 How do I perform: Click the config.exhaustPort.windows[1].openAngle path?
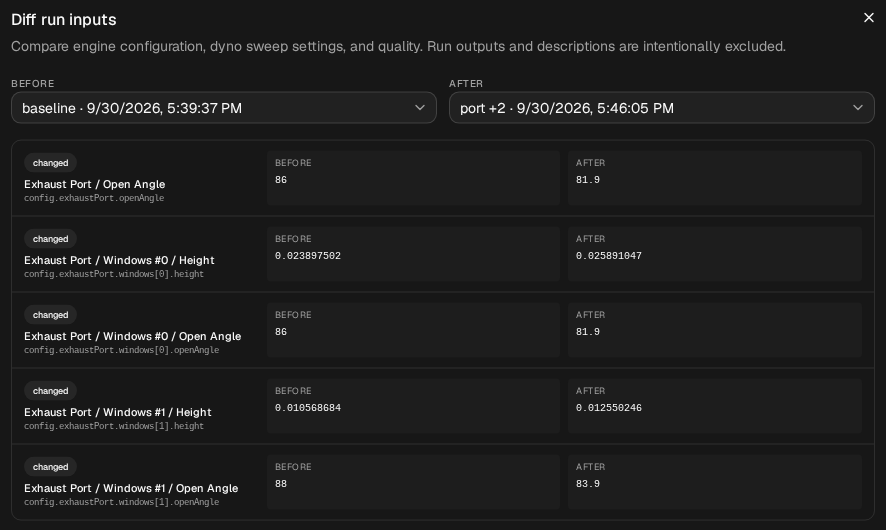pos(121,502)
